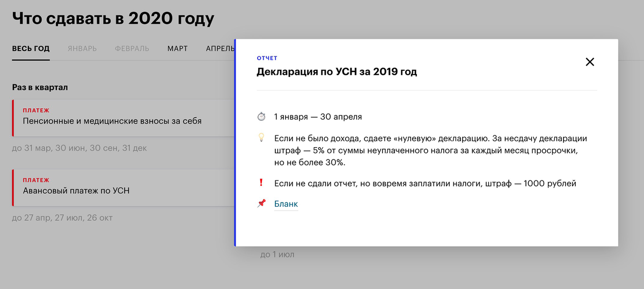
Task: Click the popup title Декларация по УСН
Action: tap(337, 72)
